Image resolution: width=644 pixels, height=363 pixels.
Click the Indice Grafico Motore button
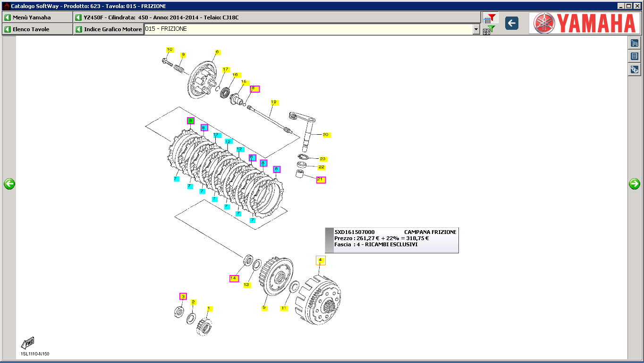coord(109,29)
